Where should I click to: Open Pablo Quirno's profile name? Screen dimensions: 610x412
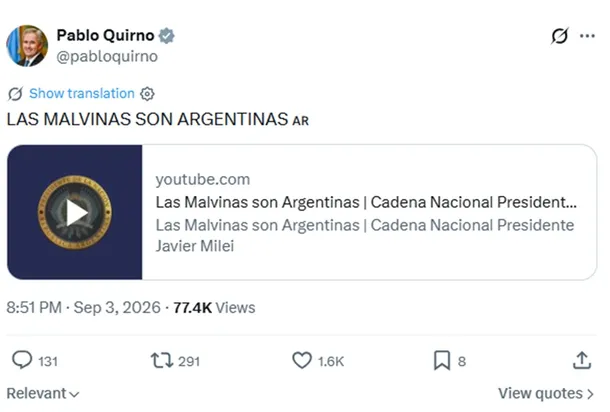coord(105,35)
